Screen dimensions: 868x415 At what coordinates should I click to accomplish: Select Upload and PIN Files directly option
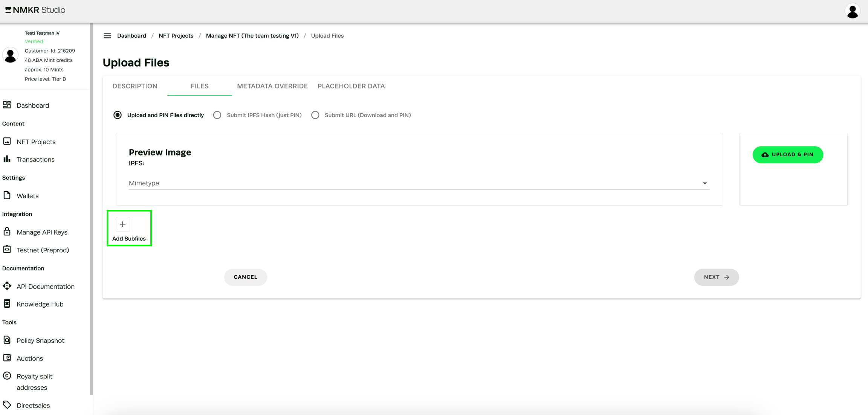point(118,115)
